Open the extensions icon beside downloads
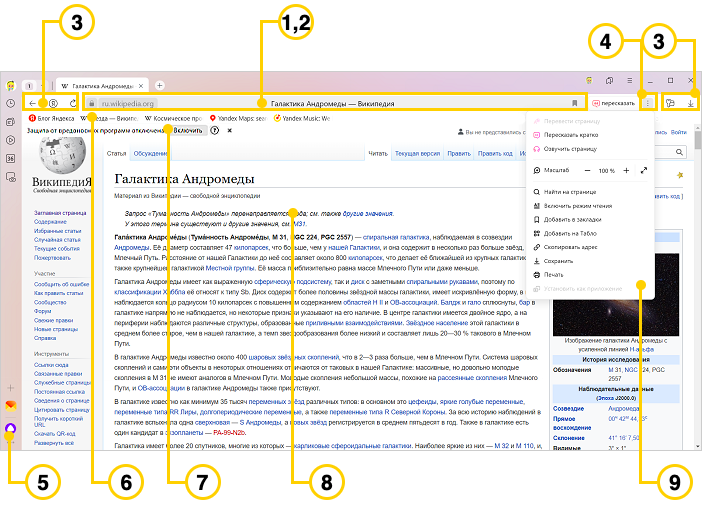Viewport: 703px width, 506px height. [x=671, y=104]
